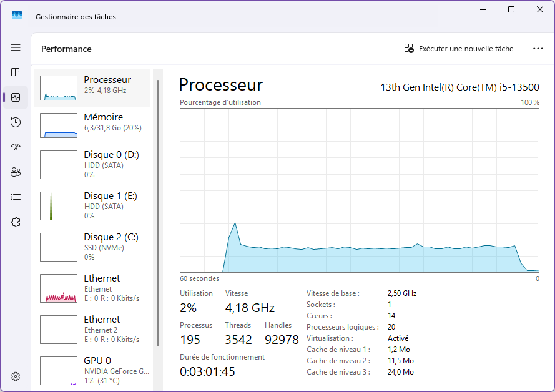Open the hamburger navigation menu
555x392 pixels.
[x=16, y=47]
